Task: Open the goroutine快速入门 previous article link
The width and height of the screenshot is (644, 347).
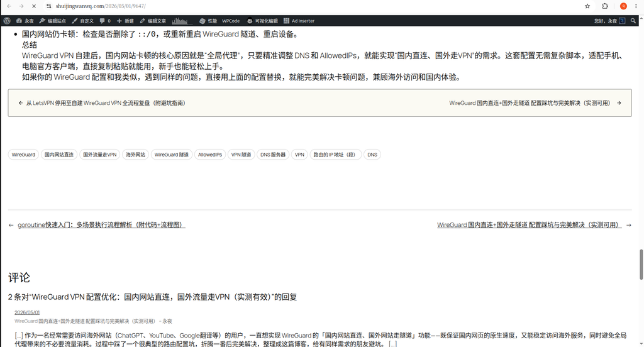Action: [x=101, y=225]
